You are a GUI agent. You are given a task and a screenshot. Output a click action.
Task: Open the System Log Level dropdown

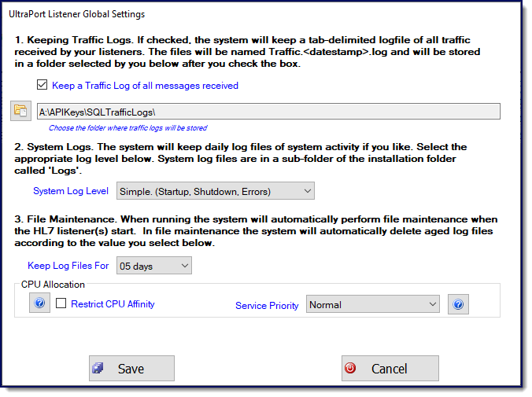click(216, 191)
